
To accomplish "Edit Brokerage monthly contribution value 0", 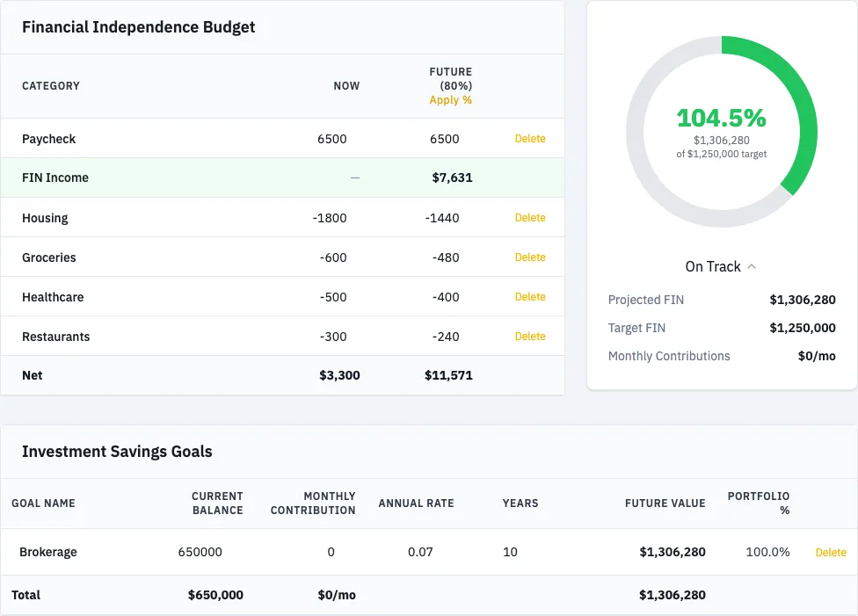I will [x=331, y=552].
